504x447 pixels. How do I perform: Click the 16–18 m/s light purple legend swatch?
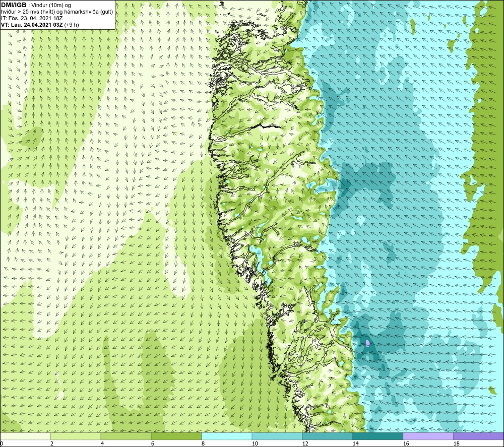pos(428,436)
